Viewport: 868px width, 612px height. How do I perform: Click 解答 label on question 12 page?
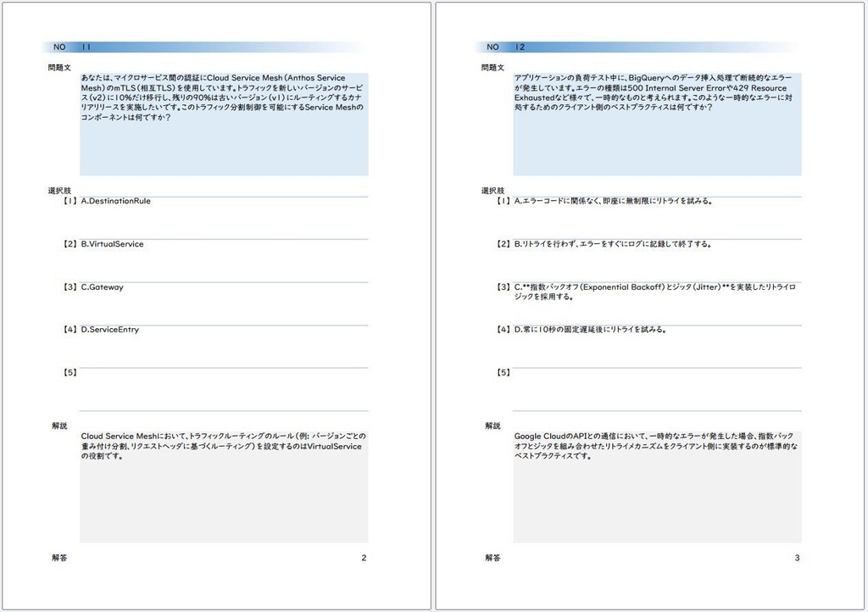point(492,558)
